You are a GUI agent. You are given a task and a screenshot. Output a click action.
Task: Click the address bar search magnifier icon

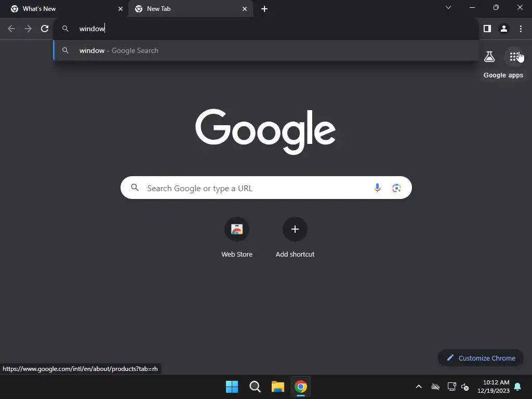pos(65,29)
